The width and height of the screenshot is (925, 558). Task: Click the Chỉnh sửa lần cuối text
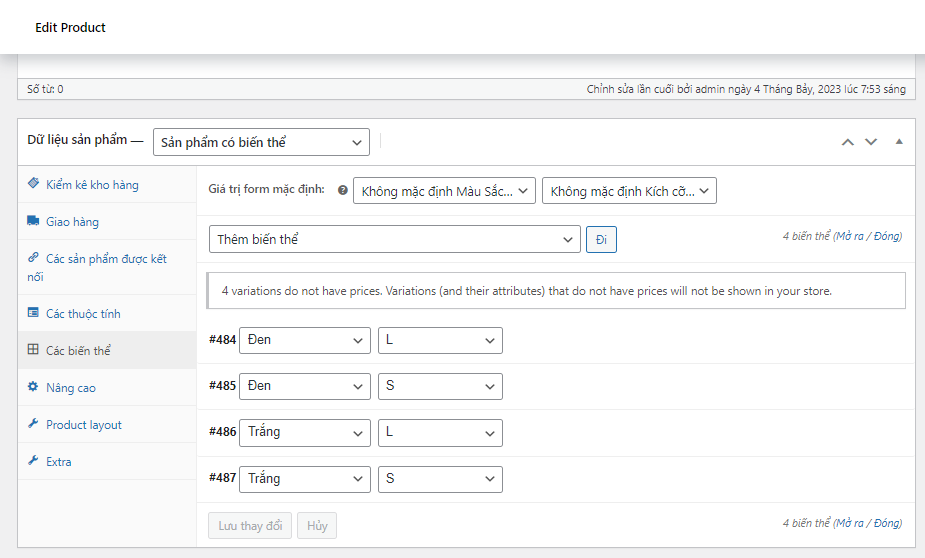pos(746,89)
